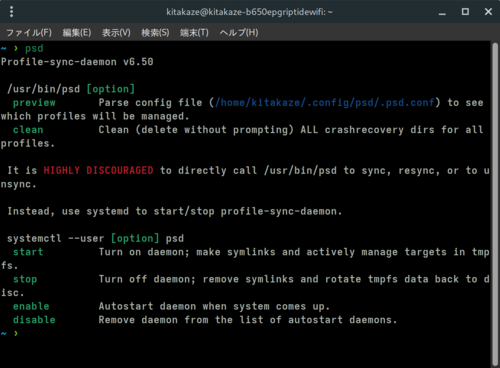Open the terminal window menu (three dots)
This screenshot has width=500, height=368.
(12, 12)
